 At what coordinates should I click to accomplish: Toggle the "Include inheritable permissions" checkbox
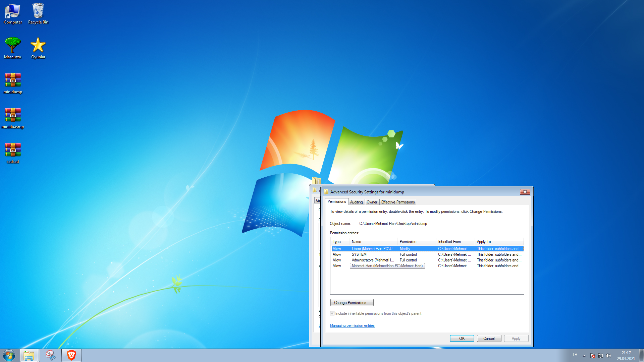click(332, 313)
